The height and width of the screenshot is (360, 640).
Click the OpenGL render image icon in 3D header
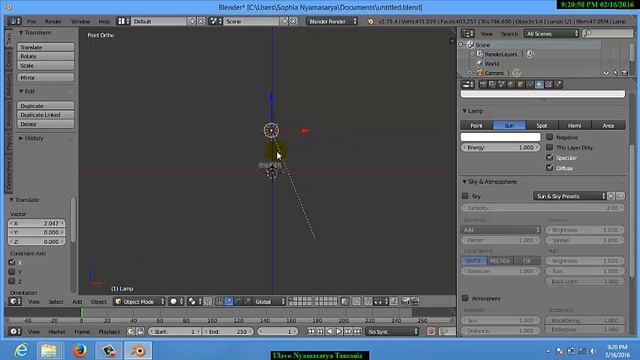point(405,302)
